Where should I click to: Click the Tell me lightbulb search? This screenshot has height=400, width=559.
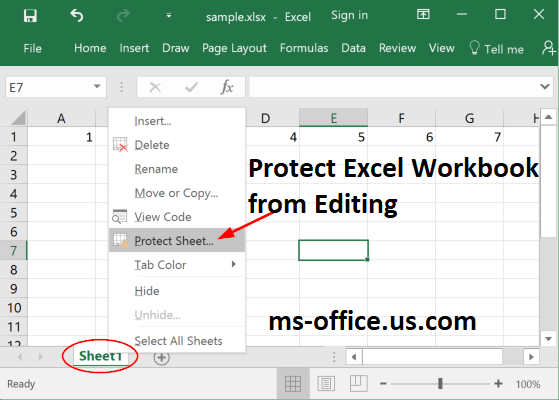point(497,48)
